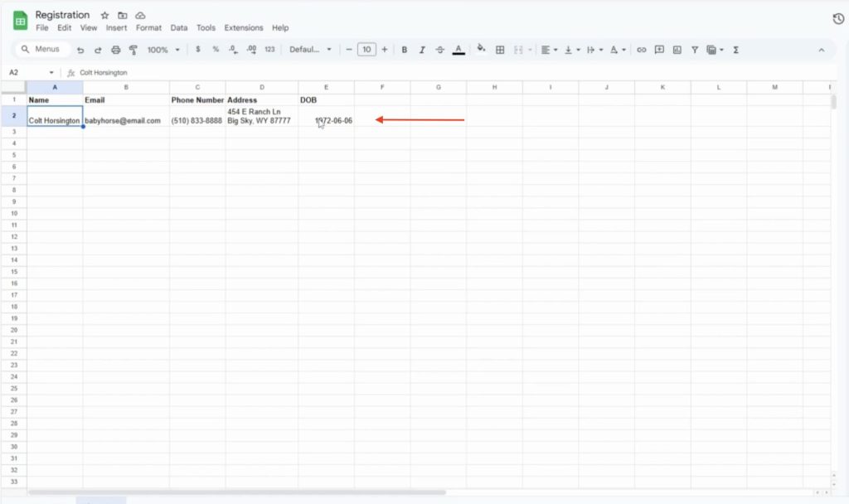Click the horizontal scrollbar
Screen dimensions: 849x504
236,492
